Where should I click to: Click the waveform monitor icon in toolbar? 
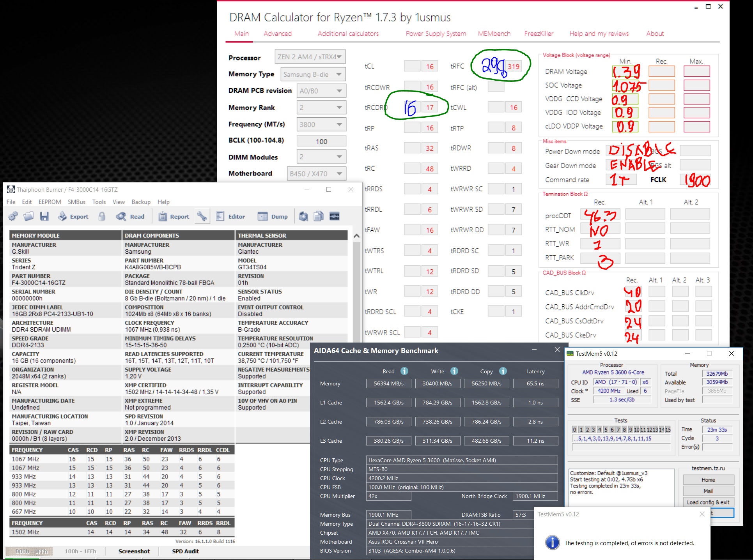[334, 216]
